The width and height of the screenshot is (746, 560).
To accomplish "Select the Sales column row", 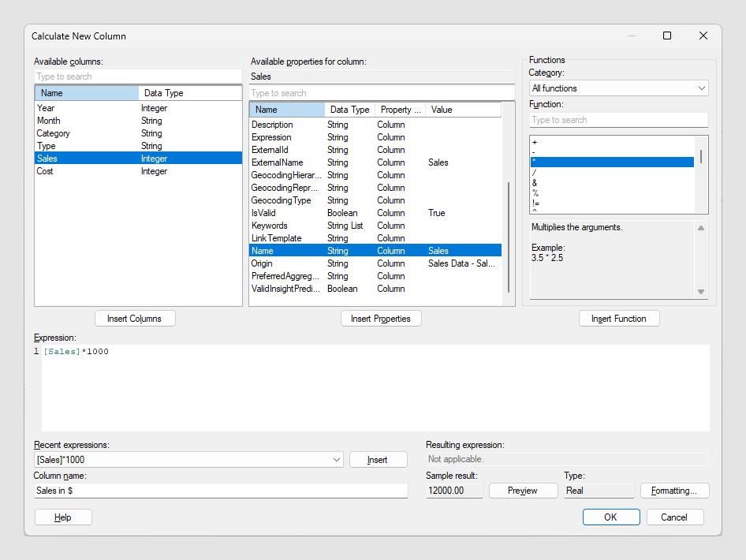I will point(139,159).
